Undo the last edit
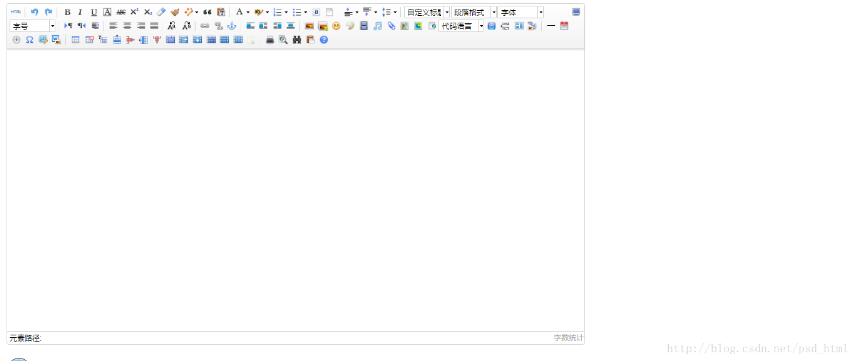This screenshot has width=862, height=364. point(35,12)
